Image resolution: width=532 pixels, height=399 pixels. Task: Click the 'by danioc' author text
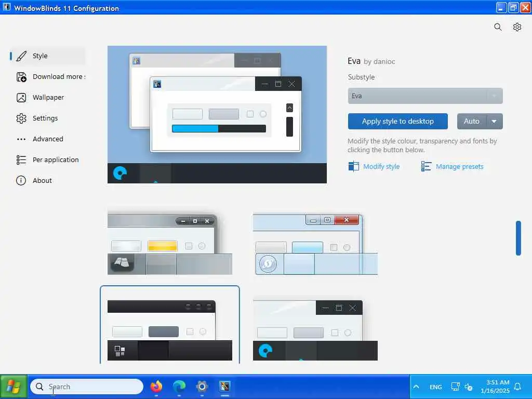pyautogui.click(x=379, y=61)
